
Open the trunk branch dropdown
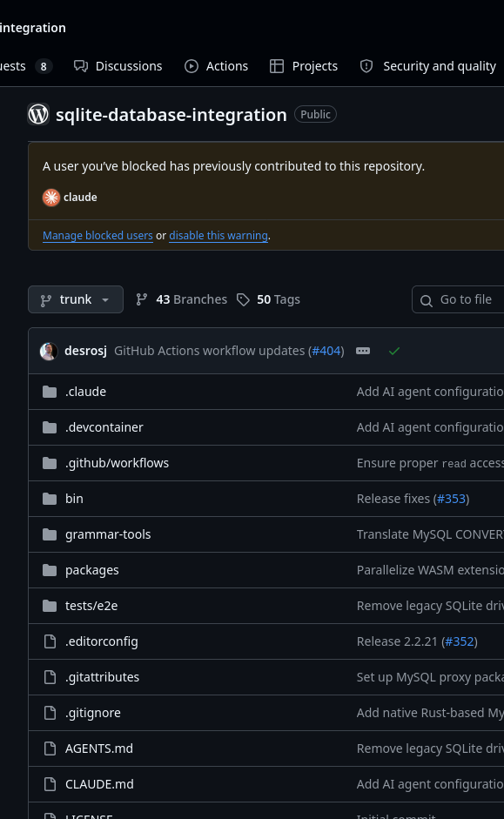pyautogui.click(x=76, y=299)
